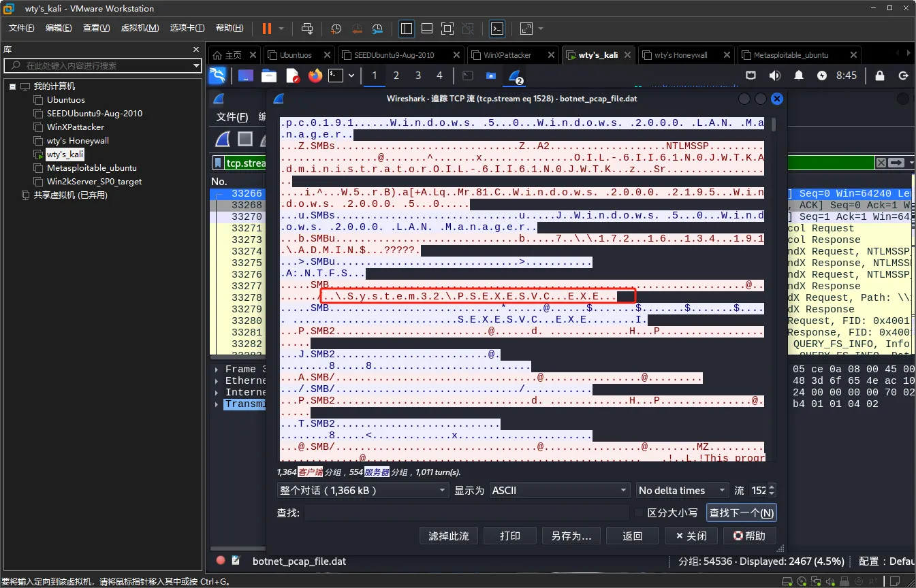Select Metasploitable_ubuntu in the library tree
The height and width of the screenshot is (588, 916).
pyautogui.click(x=92, y=168)
